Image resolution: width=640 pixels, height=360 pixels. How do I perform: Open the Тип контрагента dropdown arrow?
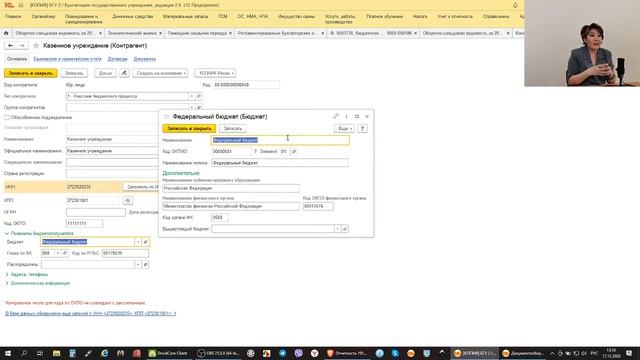click(x=191, y=96)
